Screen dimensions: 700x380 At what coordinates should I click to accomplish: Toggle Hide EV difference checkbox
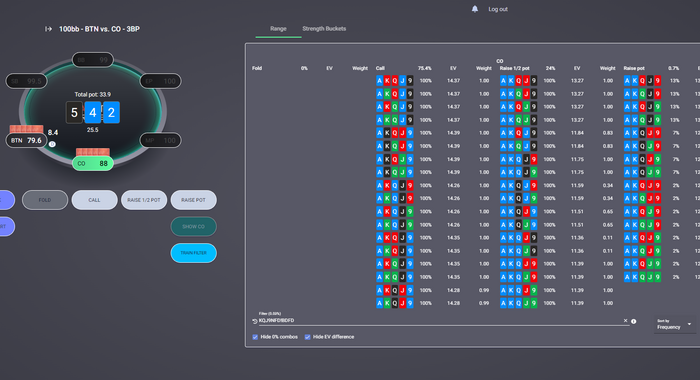(308, 337)
